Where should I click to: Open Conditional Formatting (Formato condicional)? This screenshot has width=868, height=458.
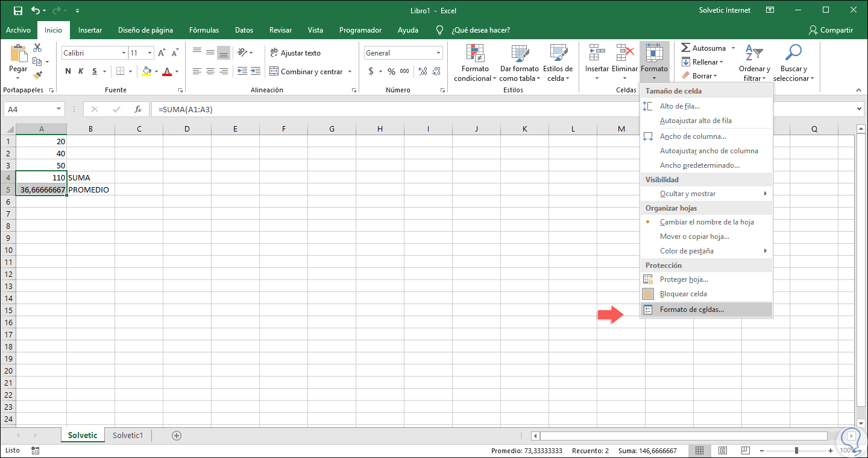click(475, 63)
